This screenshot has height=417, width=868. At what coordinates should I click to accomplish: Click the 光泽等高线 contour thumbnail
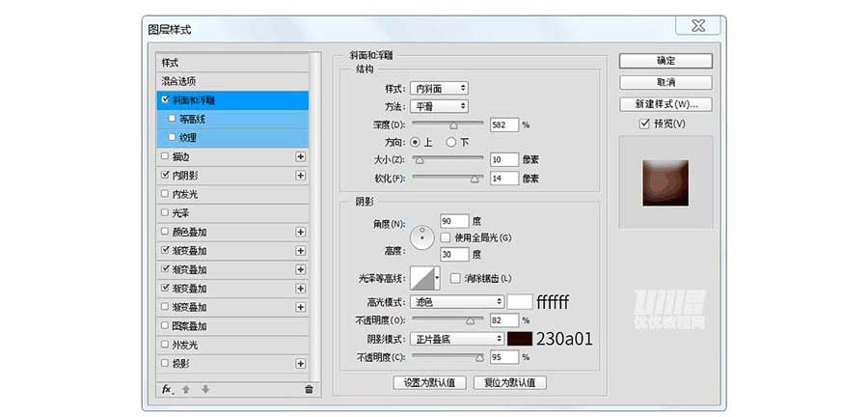point(423,278)
